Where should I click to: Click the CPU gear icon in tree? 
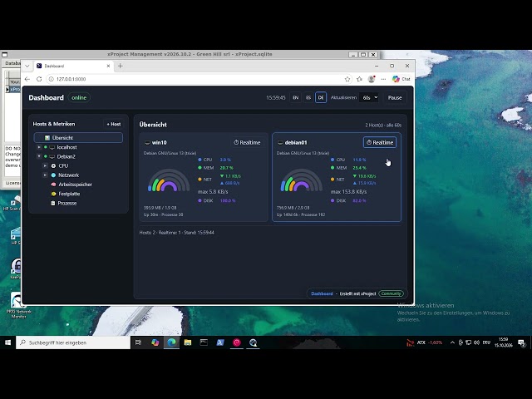(x=53, y=166)
